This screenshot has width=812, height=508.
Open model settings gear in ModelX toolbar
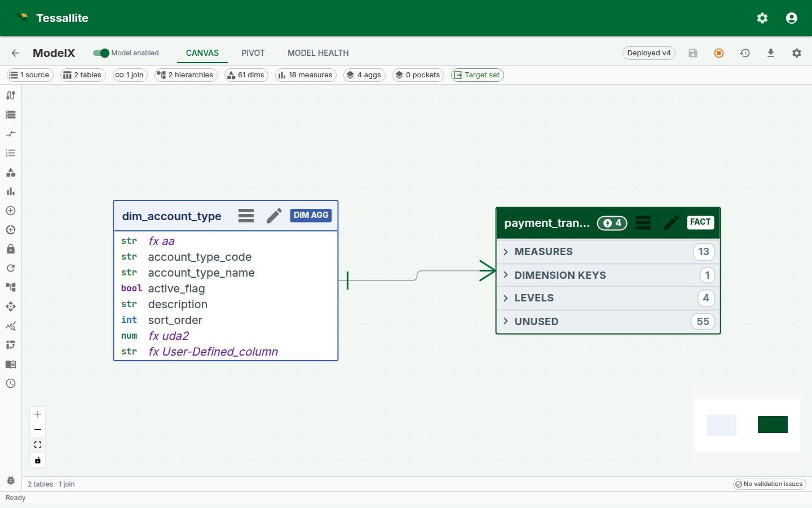tap(797, 53)
